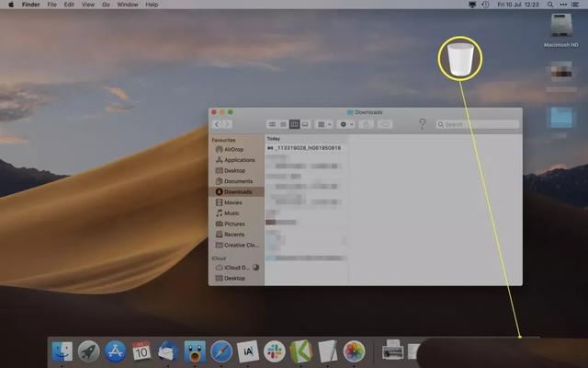Go back with the Finder back arrow

click(x=217, y=123)
